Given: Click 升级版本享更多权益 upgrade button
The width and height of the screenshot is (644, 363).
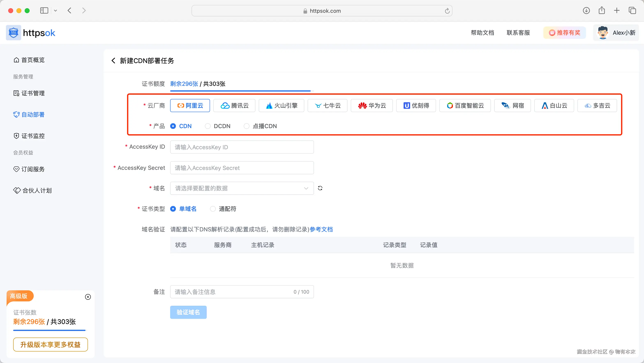Looking at the screenshot, I should tap(50, 345).
